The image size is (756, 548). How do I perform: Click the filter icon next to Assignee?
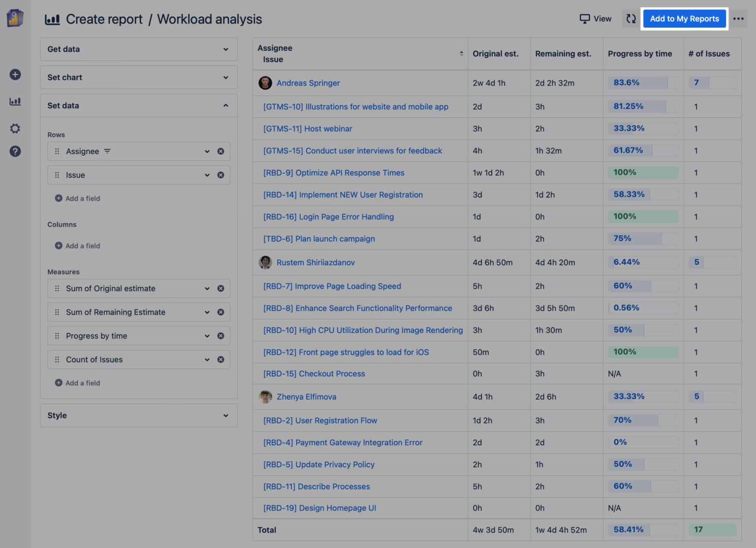(x=107, y=152)
